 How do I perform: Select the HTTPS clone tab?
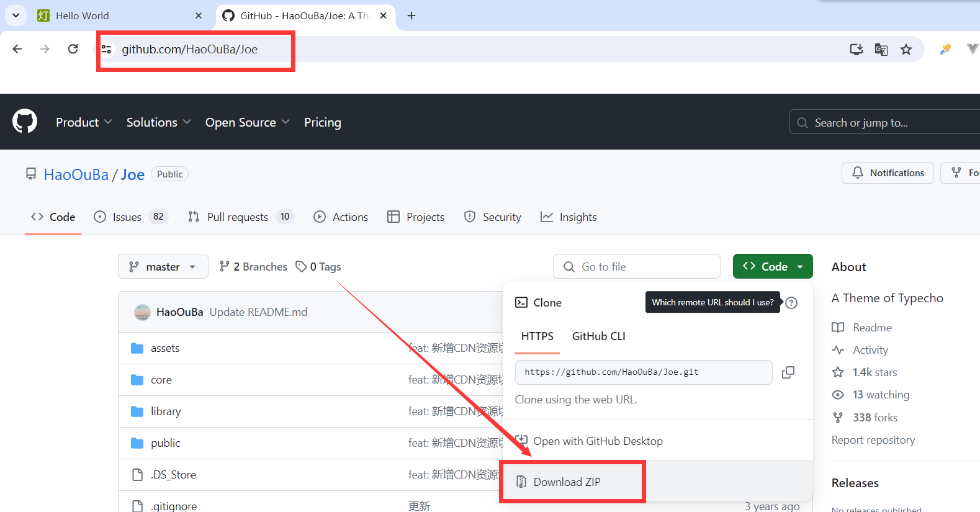tap(537, 336)
